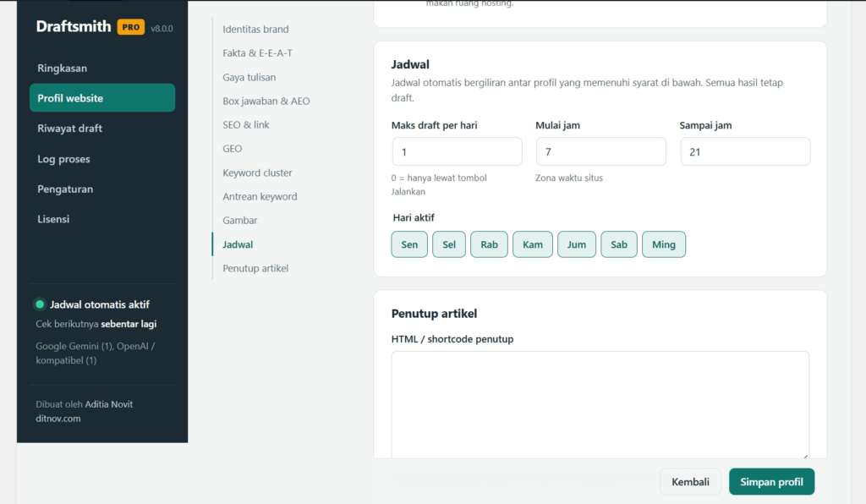Click the 'Hari aktif' label
The image size is (866, 504).
414,217
